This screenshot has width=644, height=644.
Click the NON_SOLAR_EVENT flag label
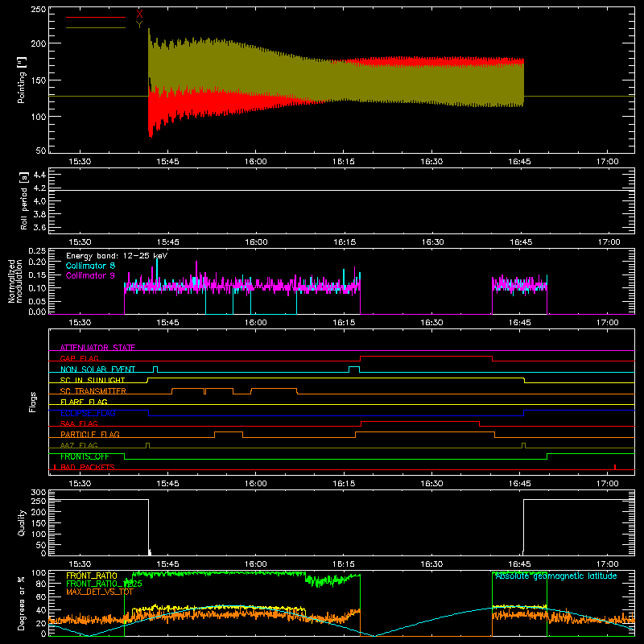(97, 369)
